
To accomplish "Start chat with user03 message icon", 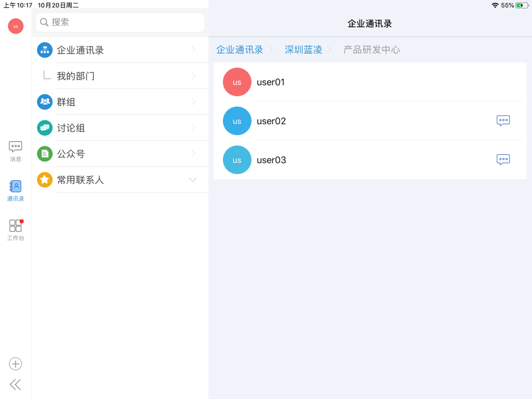I will click(503, 160).
